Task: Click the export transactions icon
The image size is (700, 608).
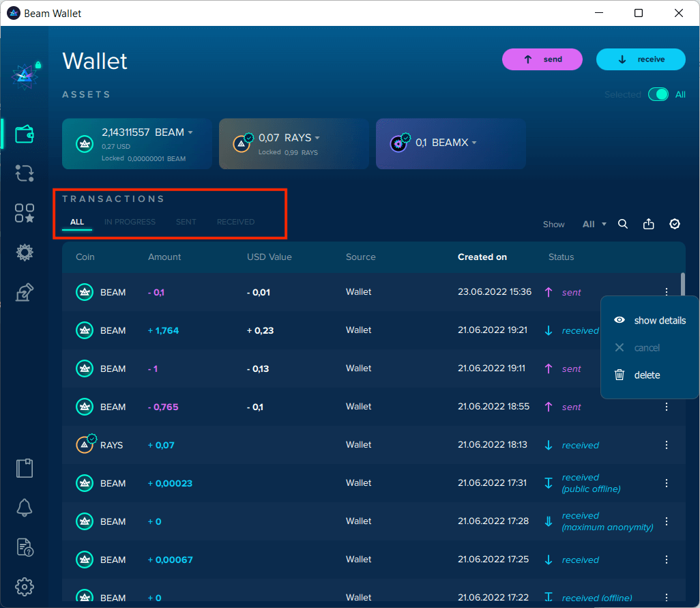Action: click(649, 224)
